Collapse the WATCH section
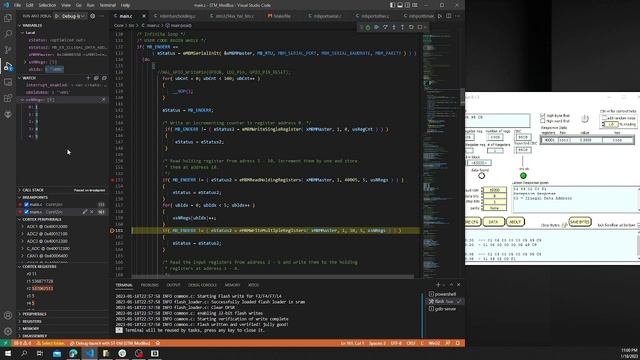 coord(20,78)
